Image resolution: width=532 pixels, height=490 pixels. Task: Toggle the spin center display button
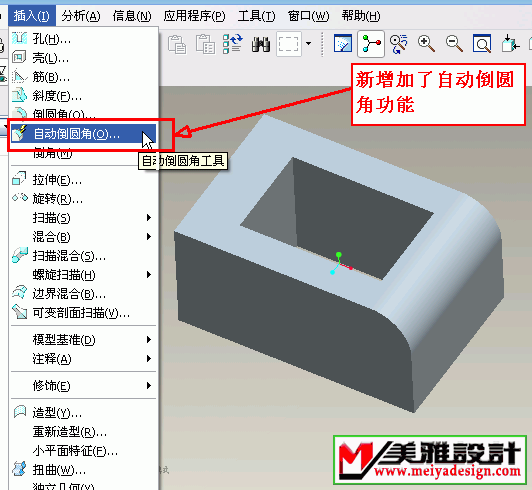[371, 44]
